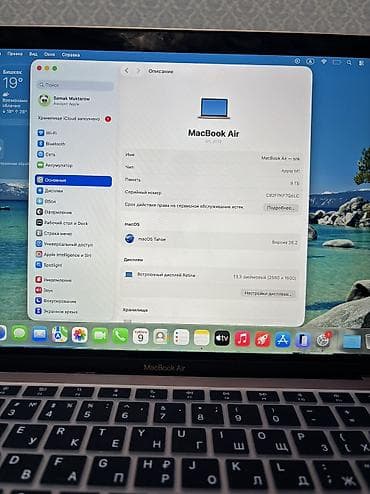Click the MacBook Air laptop image
This screenshot has width=370, height=494.
click(x=214, y=108)
